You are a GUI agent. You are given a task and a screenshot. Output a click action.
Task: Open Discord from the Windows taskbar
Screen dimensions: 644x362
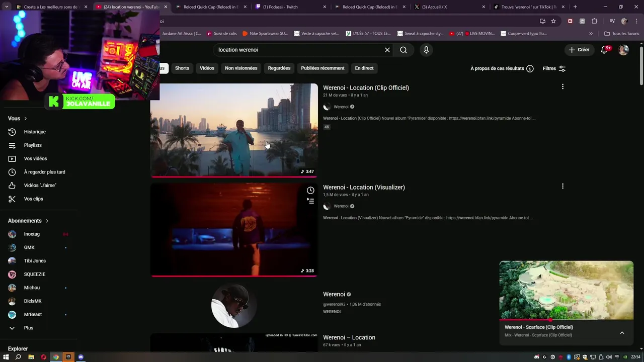point(81,357)
